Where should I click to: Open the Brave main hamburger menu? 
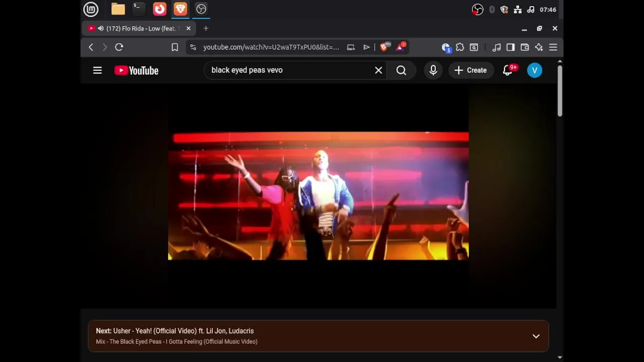point(553,47)
